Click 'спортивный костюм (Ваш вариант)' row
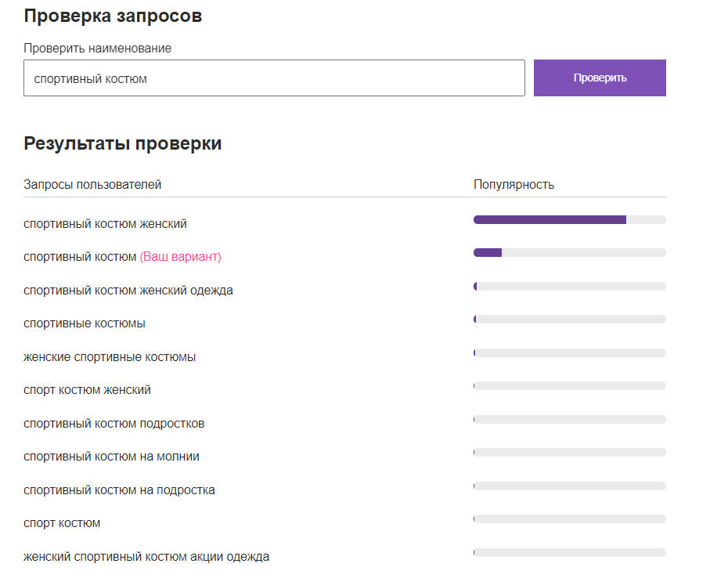Screen dimensions: 728x578 coord(81,257)
